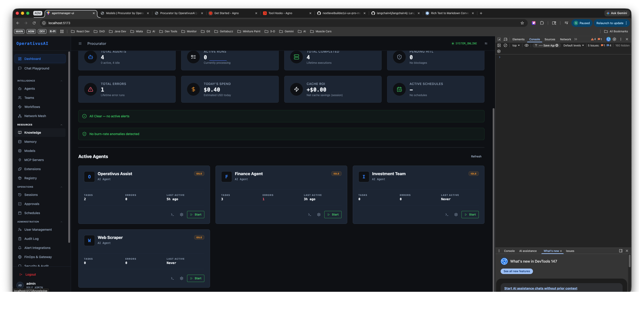The height and width of the screenshot is (310, 644).
Task: Collapse the Intelligence sidebar section
Action: 61,81
